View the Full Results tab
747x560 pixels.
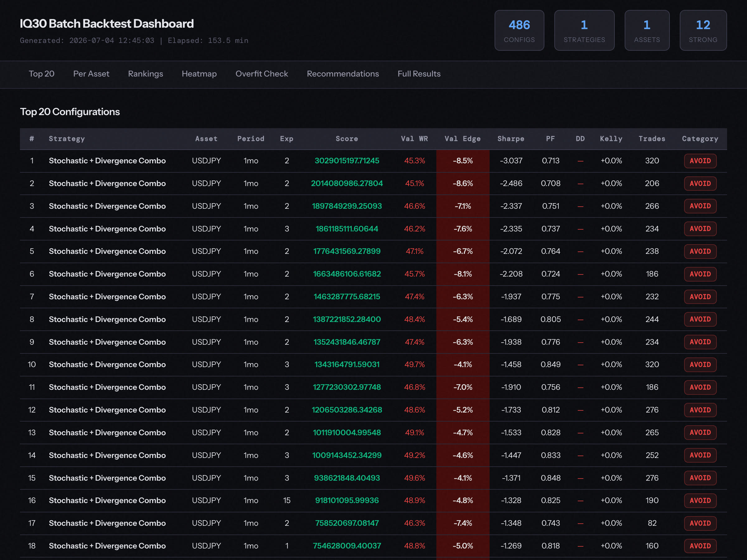coord(419,74)
